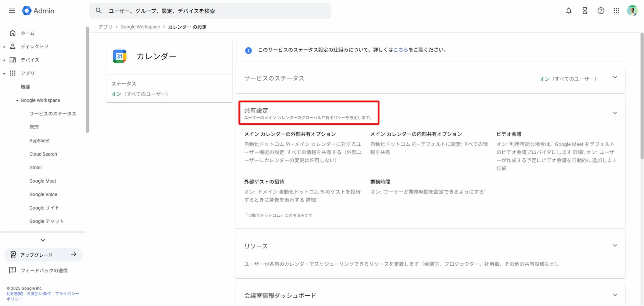644x306 pixels.
Task: Click the Google Admin logo
Action: (x=38, y=11)
